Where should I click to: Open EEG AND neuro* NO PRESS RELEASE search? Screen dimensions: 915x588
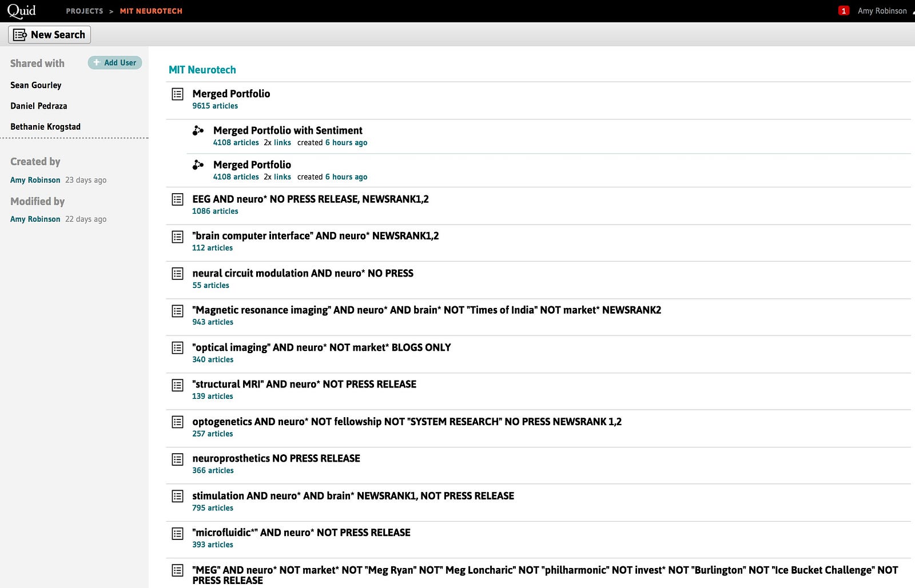[311, 199]
